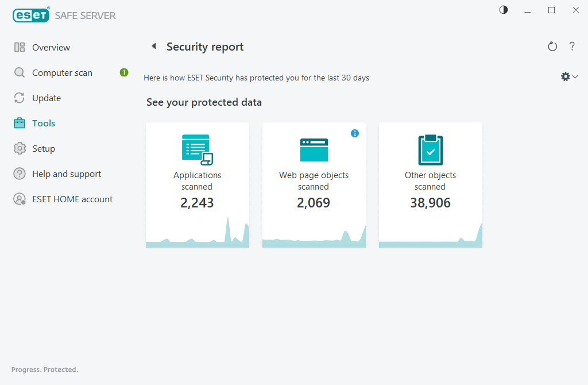Show info on the Web page objects scanned card
This screenshot has height=385, width=588.
pyautogui.click(x=355, y=133)
